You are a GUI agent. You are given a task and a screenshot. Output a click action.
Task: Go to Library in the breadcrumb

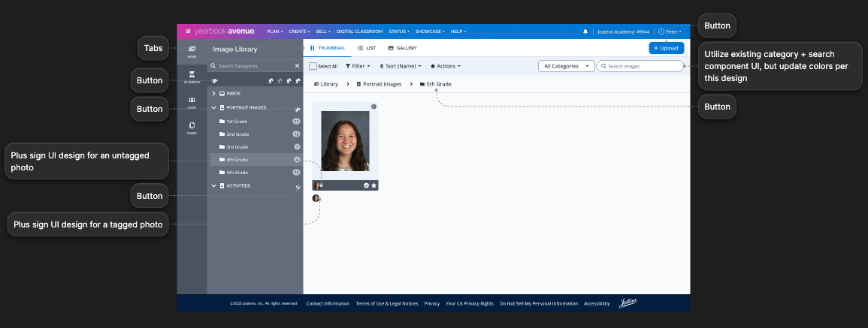[x=326, y=84]
